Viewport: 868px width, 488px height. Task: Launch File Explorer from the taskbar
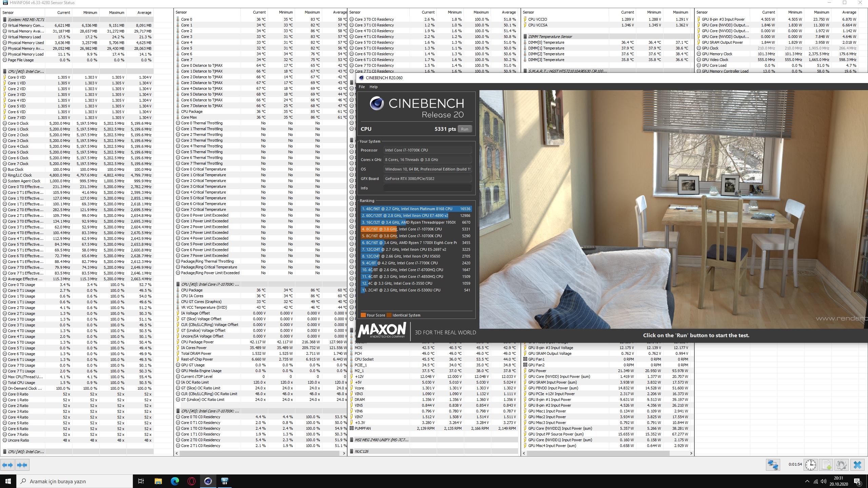(158, 481)
